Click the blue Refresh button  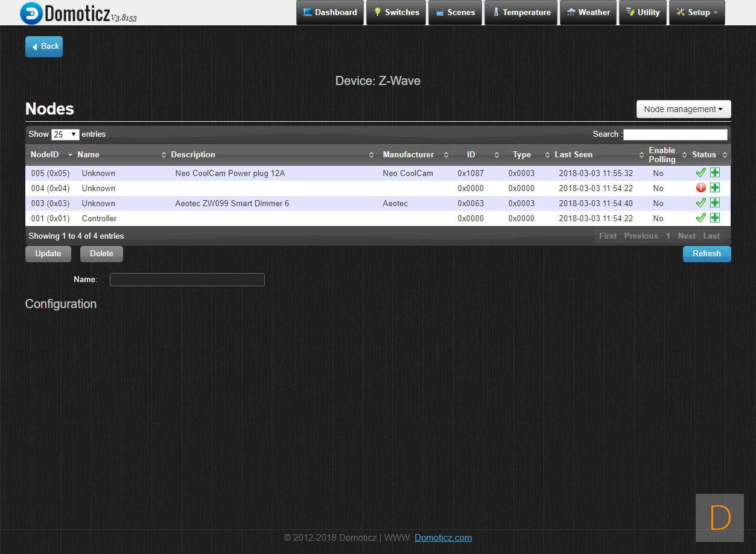pyautogui.click(x=706, y=254)
